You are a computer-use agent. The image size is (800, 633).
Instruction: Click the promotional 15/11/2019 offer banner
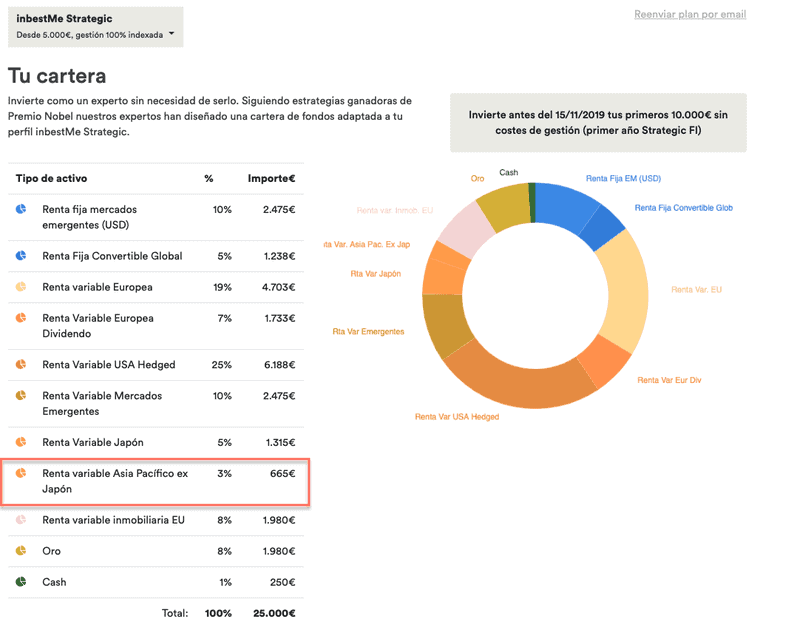pyautogui.click(x=598, y=122)
